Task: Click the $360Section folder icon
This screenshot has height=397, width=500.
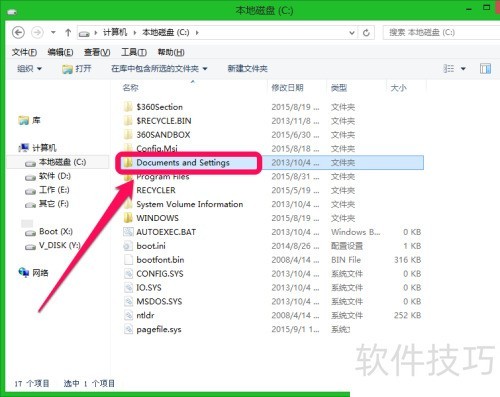Action: pyautogui.click(x=128, y=107)
